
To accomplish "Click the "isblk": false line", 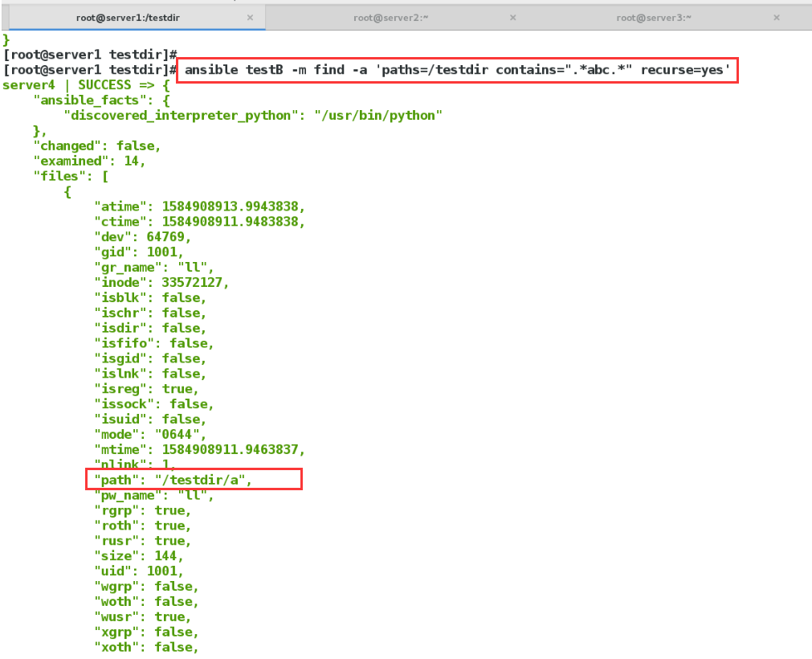I will [150, 298].
